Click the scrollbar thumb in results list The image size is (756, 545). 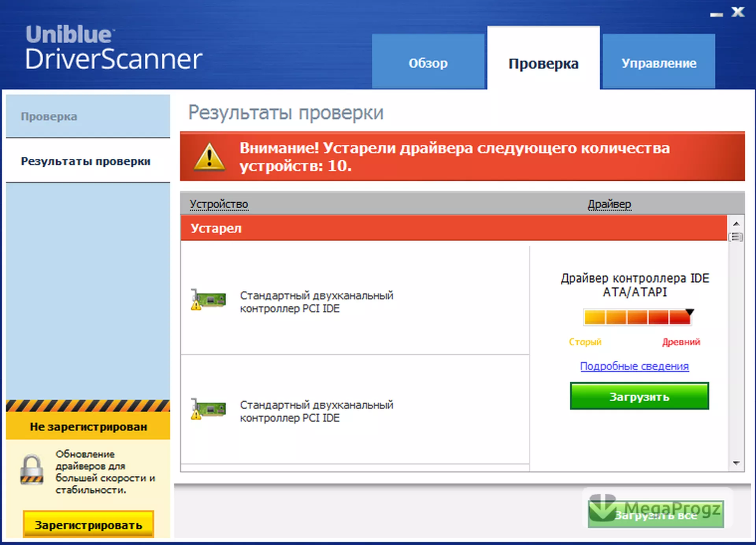coord(736,237)
